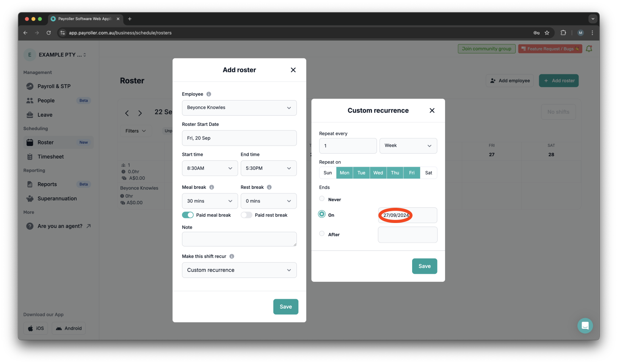Save the Add roster form
This screenshot has height=364, width=618.
(x=285, y=307)
